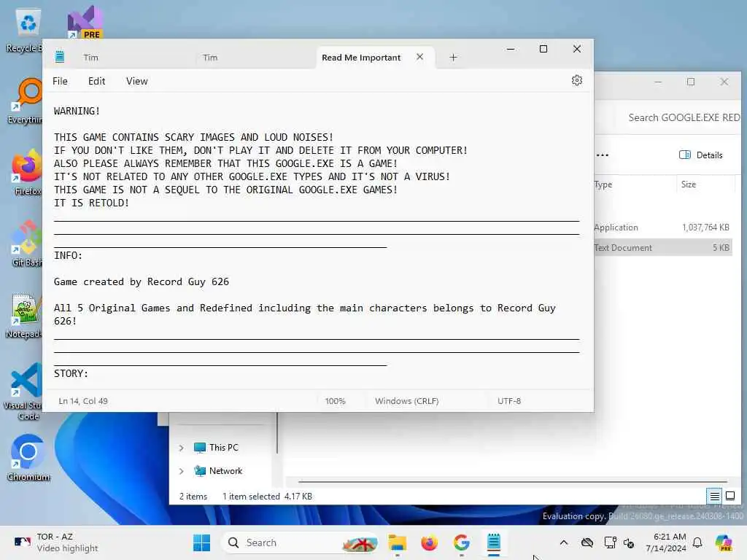Click Windows (CRLF) line ending indicator
Screen dimensions: 747x560
click(x=406, y=401)
